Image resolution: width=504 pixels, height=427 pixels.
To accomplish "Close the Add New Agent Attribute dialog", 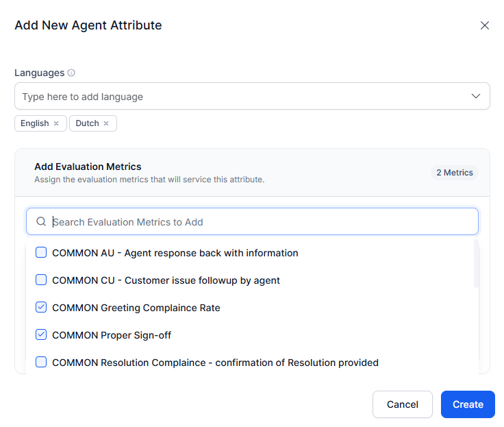I will click(x=485, y=25).
